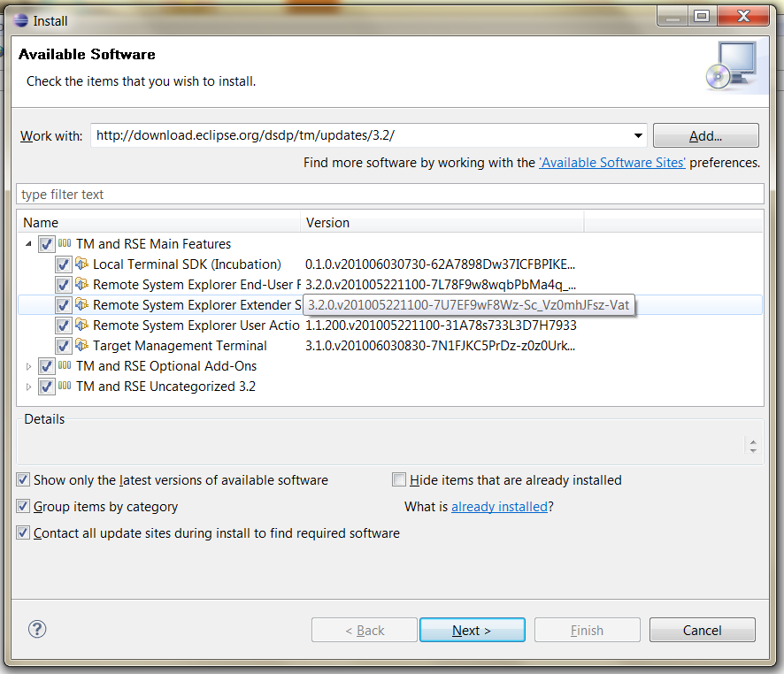Uncheck Local Terminal SDK (Incubation)
The image size is (784, 674).
63,264
